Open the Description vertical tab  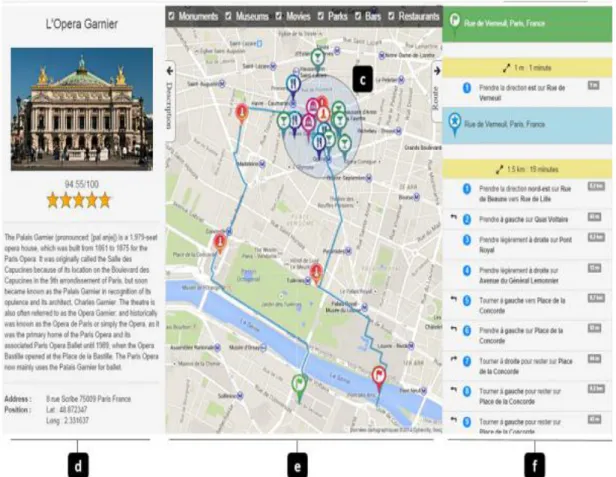tap(169, 105)
